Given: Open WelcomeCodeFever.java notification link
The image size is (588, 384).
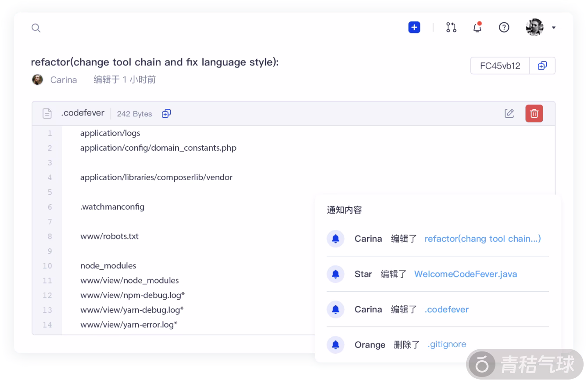Looking at the screenshot, I should 466,274.
